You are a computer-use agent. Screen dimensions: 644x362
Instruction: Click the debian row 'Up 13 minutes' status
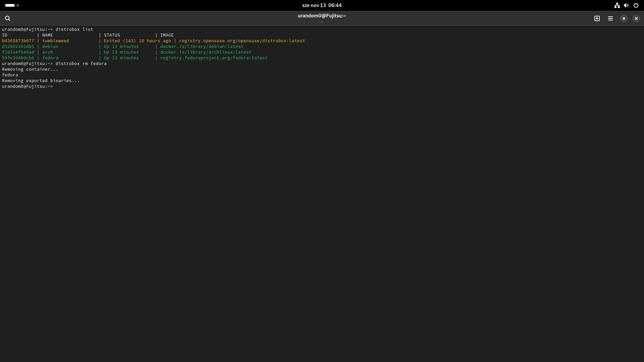coord(121,47)
